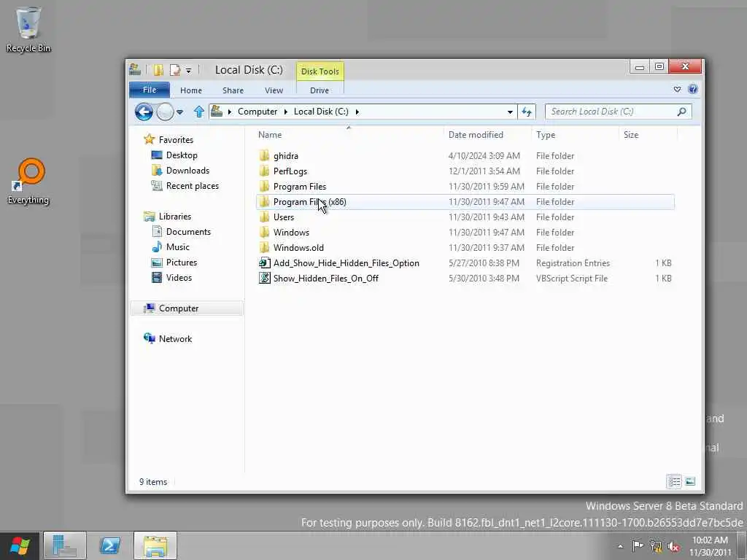The width and height of the screenshot is (747, 560).
Task: Minimize the ribbon with chevron
Action: coord(677,89)
